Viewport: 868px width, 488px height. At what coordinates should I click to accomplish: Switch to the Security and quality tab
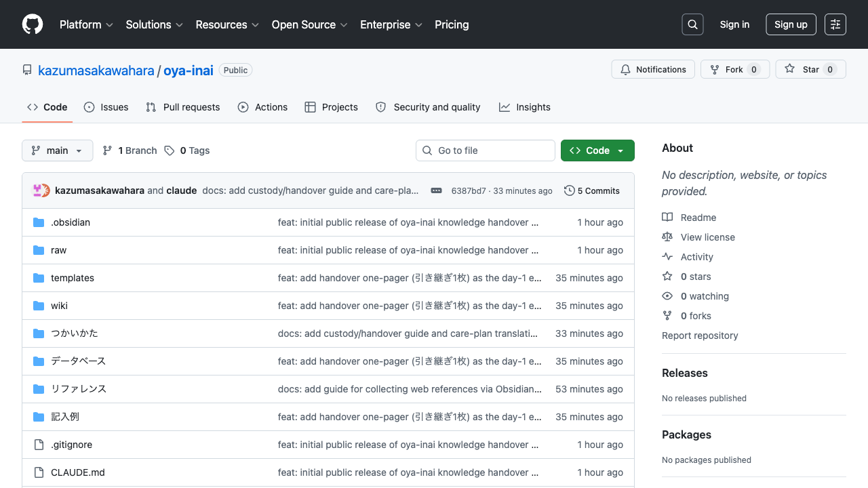click(428, 107)
